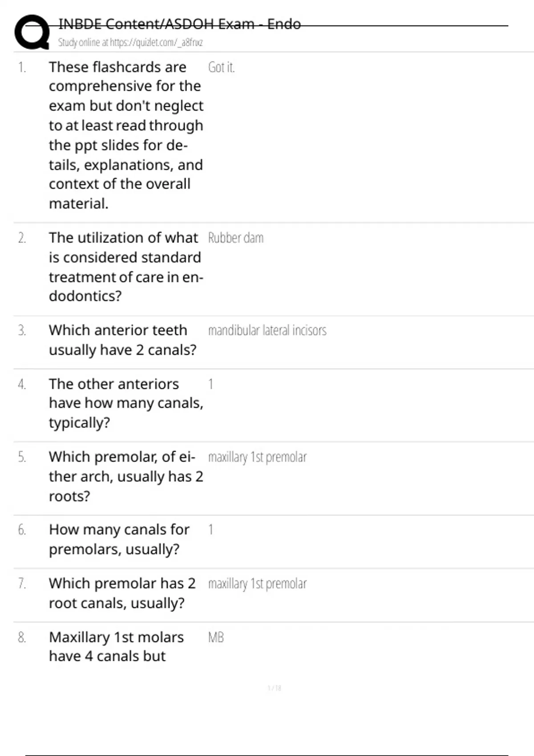The height and width of the screenshot is (756, 534).
Task: Open the quizlet.com study link
Action: (130, 43)
